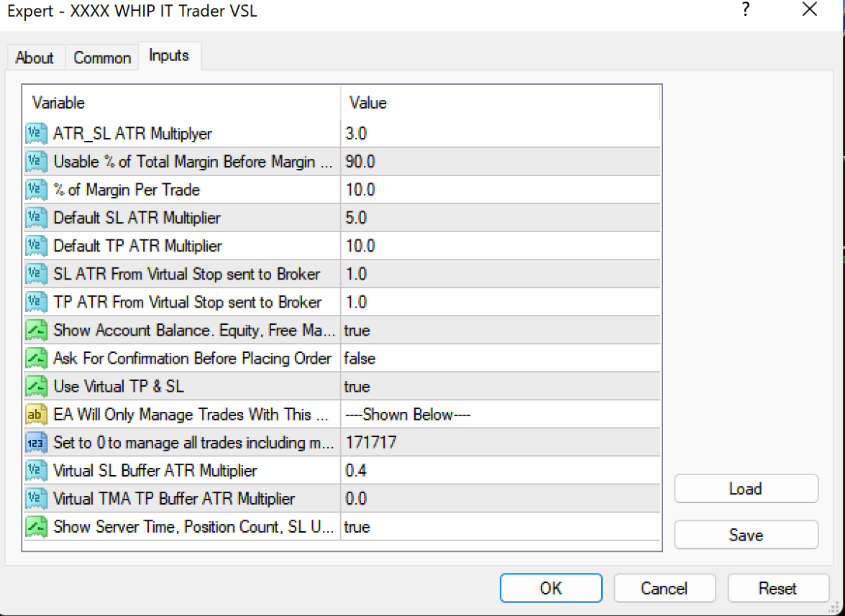This screenshot has height=616, width=845.
Task: Open the Common tab
Action: click(x=102, y=58)
